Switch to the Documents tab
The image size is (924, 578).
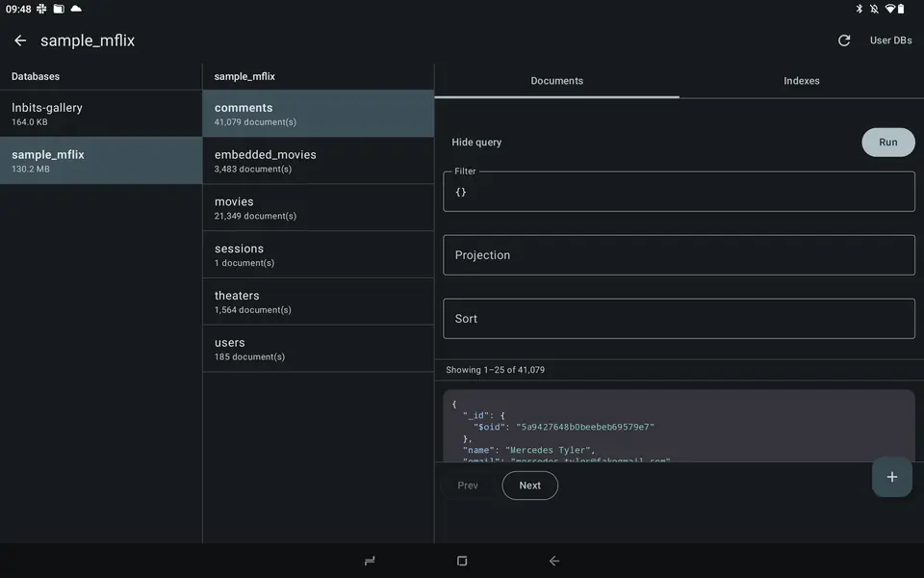point(557,81)
